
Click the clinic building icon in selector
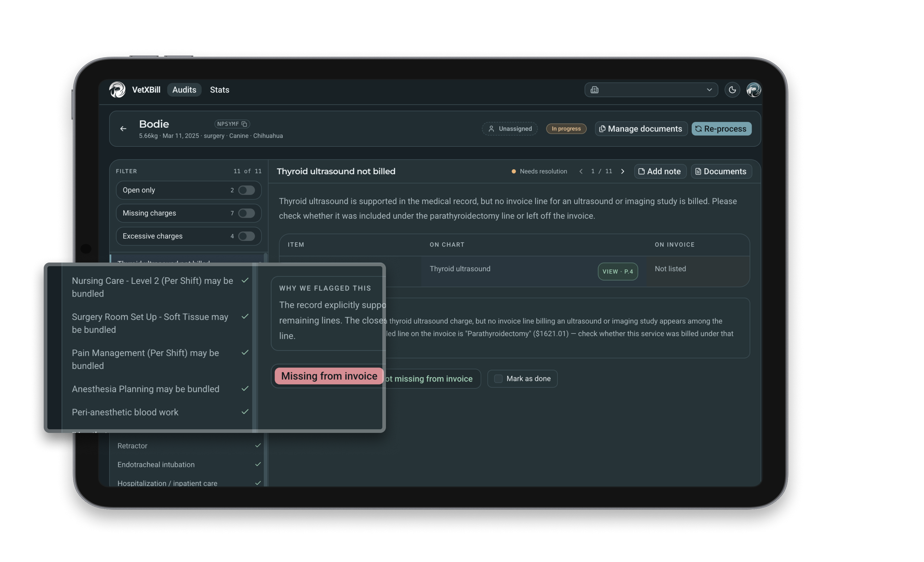(594, 90)
